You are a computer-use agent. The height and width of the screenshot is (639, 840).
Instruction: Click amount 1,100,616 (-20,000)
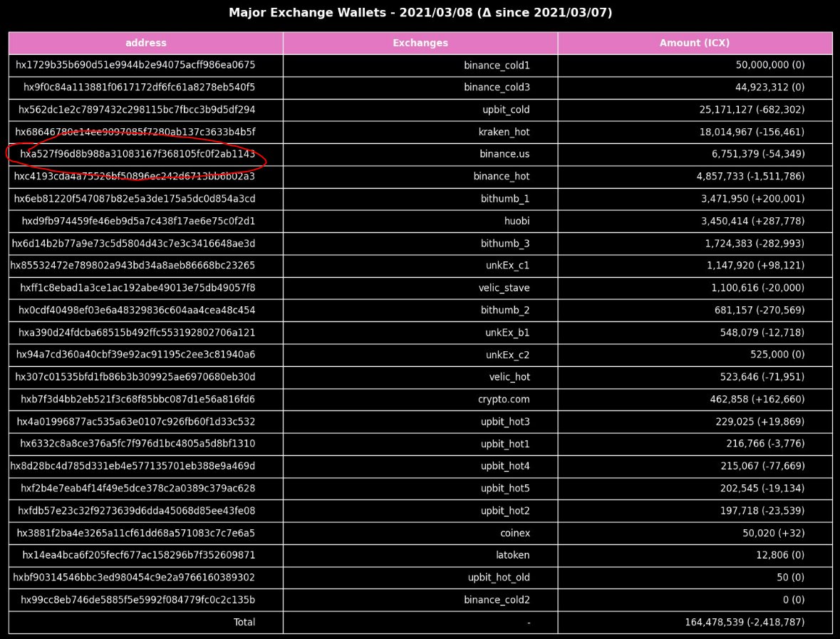point(757,289)
